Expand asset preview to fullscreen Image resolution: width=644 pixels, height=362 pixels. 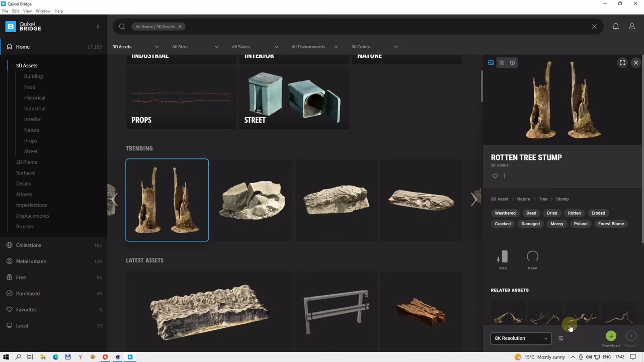[x=622, y=63]
